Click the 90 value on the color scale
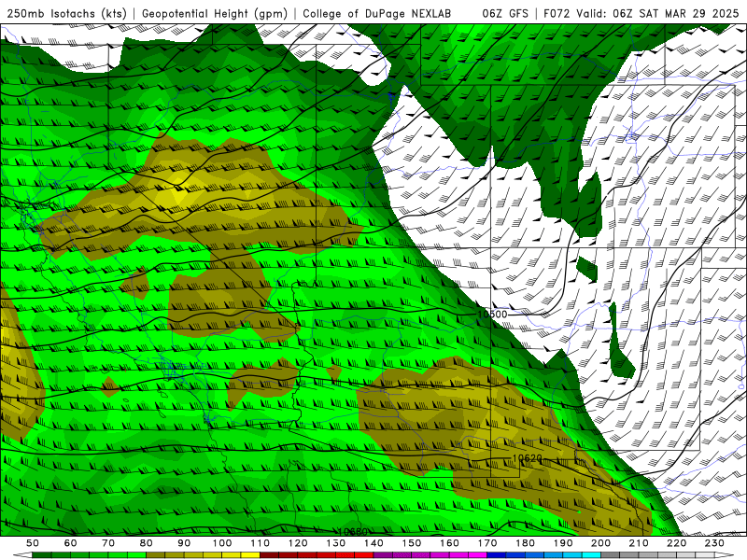This screenshot has height=560, width=747. [184, 543]
